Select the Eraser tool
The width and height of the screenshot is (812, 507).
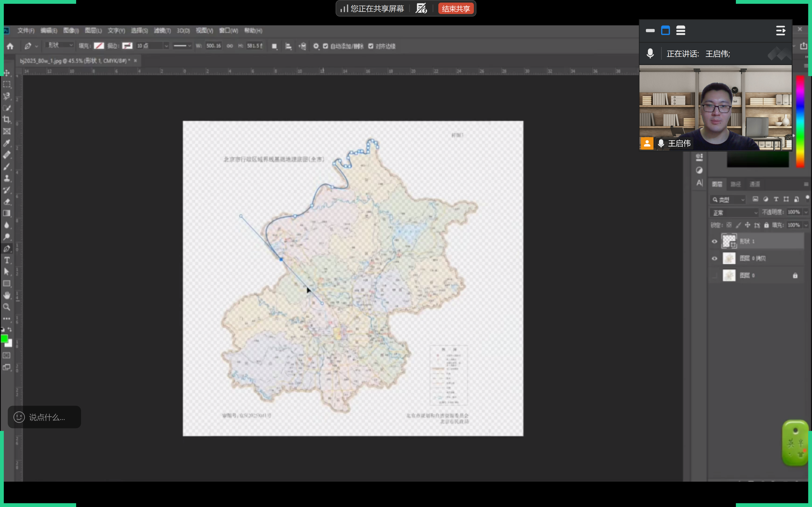tap(7, 201)
